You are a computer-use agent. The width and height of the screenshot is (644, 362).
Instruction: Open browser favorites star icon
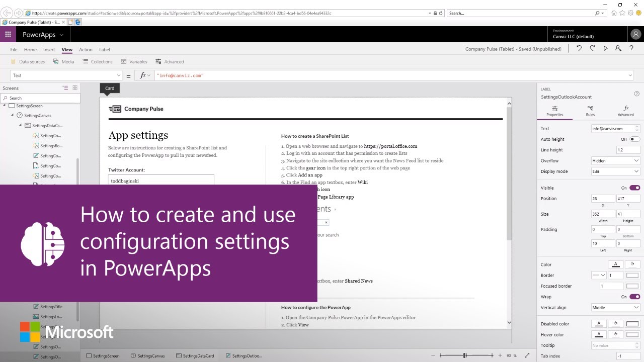point(622,13)
